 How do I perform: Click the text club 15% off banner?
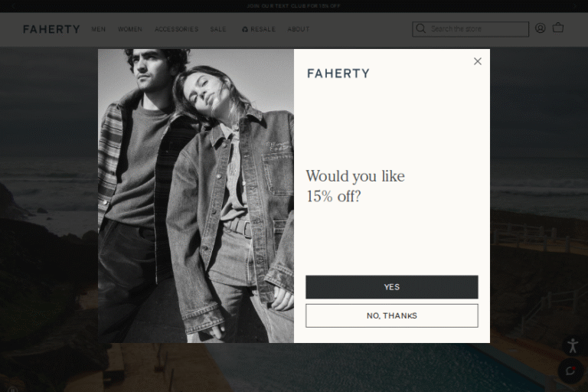[294, 5]
